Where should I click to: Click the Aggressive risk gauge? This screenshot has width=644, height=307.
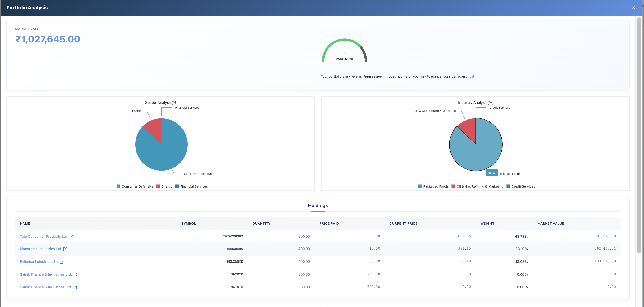click(344, 51)
